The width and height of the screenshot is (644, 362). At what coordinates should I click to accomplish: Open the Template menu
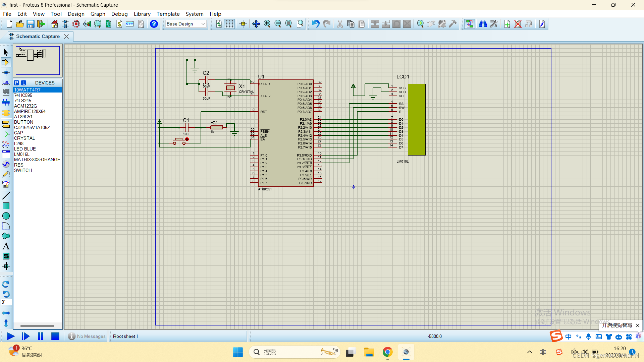tap(168, 14)
